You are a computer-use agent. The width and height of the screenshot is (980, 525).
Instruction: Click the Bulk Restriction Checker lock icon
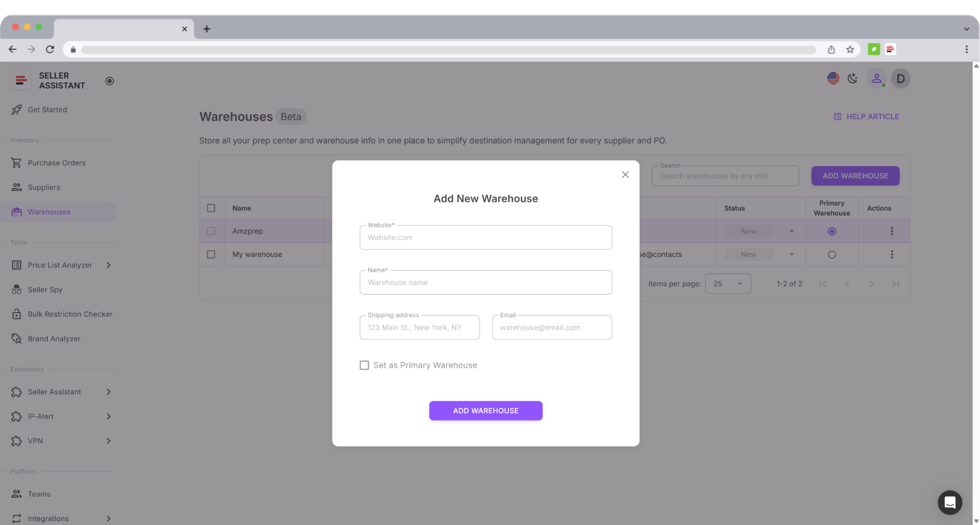17,314
